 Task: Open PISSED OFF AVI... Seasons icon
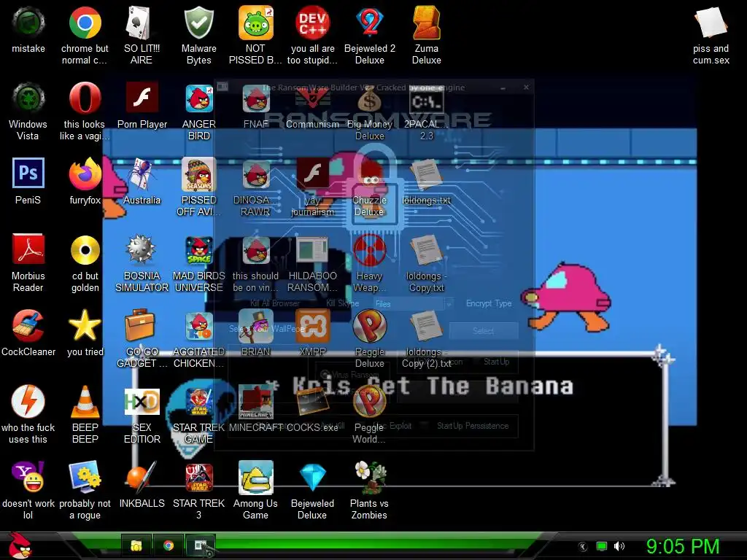coord(198,174)
